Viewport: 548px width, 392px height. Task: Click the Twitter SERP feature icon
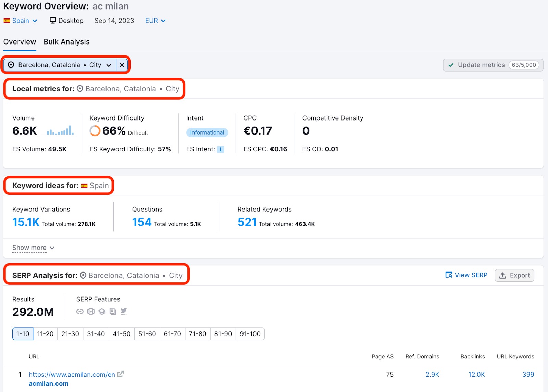[124, 311]
